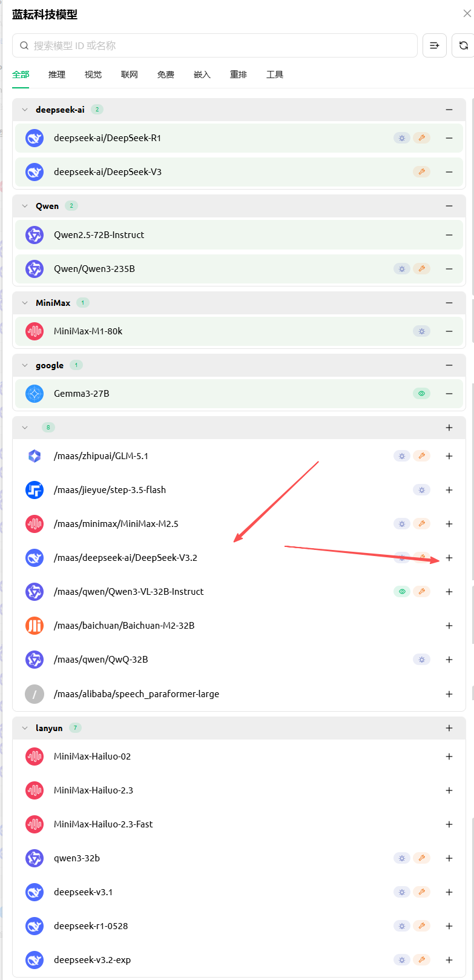Add the Baichuan-M2-32B model
The height and width of the screenshot is (980, 474).
pos(449,626)
